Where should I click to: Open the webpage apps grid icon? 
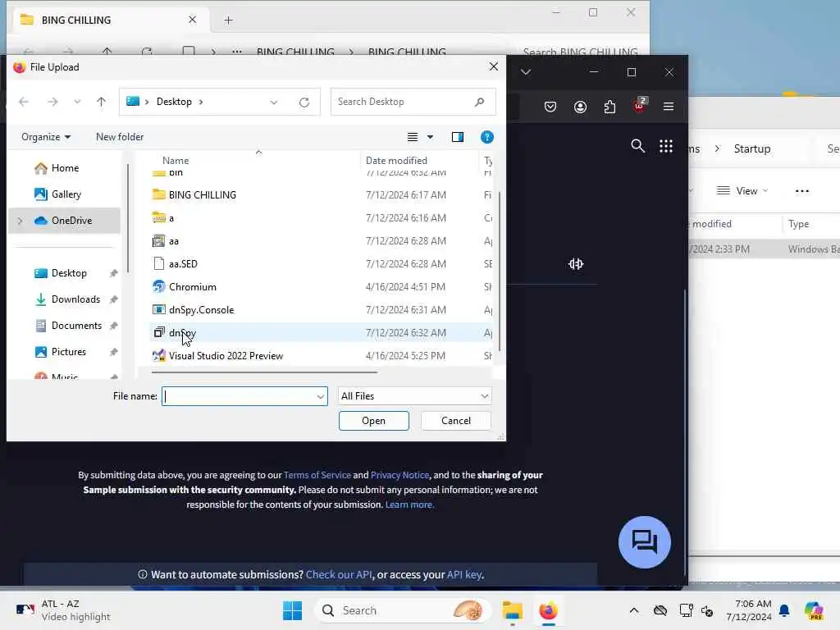pos(666,146)
